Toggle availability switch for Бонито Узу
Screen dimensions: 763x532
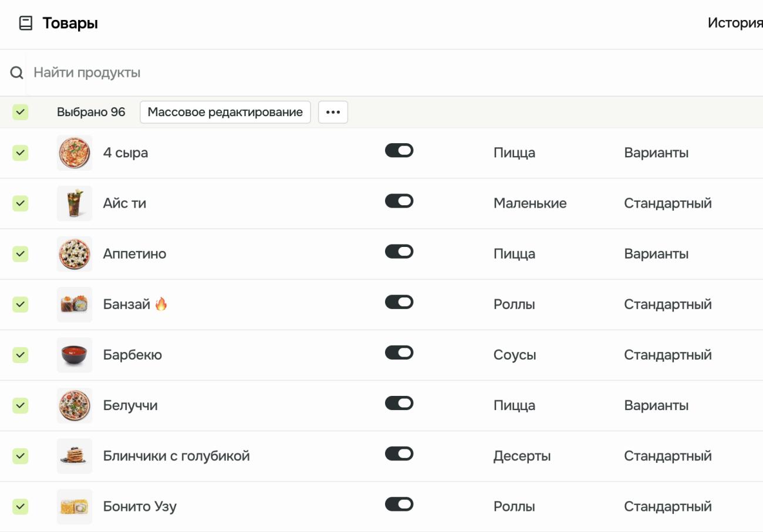[x=399, y=504]
